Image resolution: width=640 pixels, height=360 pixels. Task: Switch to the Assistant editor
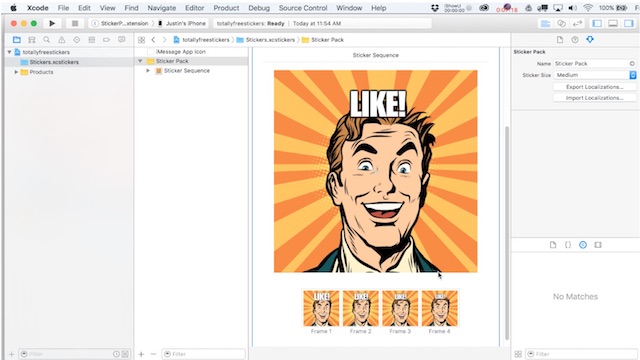(562, 24)
